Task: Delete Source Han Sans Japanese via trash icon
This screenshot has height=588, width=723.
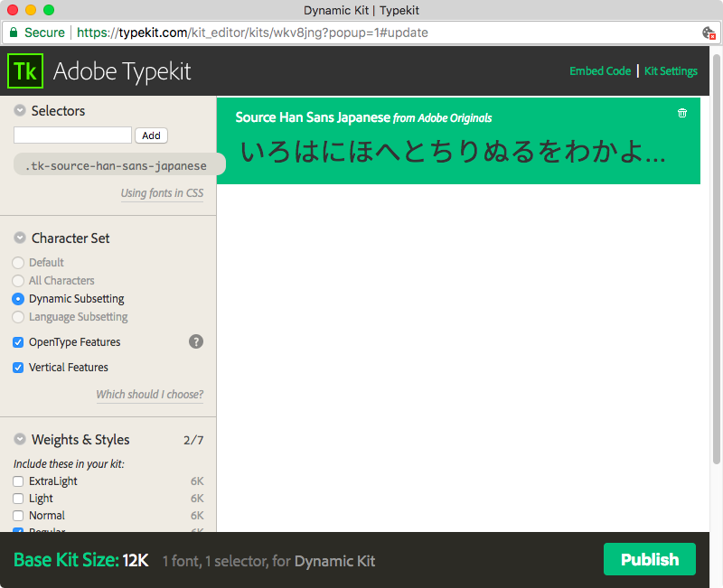Action: [682, 113]
